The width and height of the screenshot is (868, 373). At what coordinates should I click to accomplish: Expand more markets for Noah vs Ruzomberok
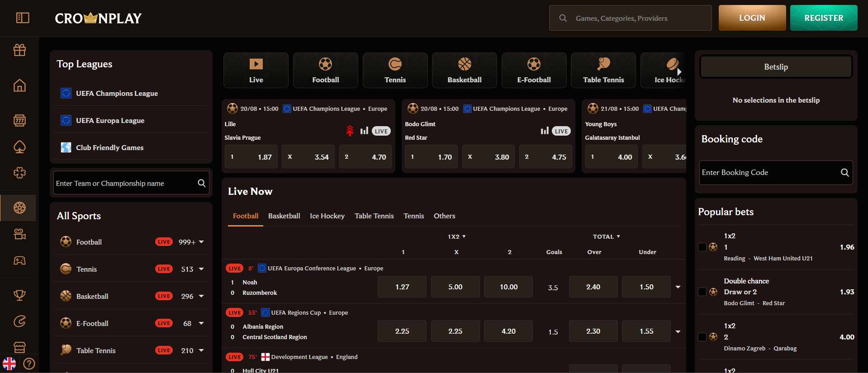click(678, 287)
